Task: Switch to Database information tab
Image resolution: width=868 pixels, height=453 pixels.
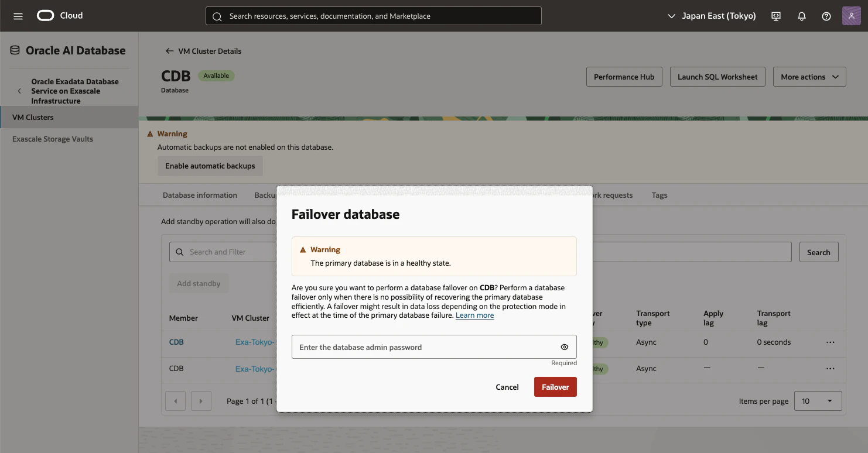Action: point(200,195)
